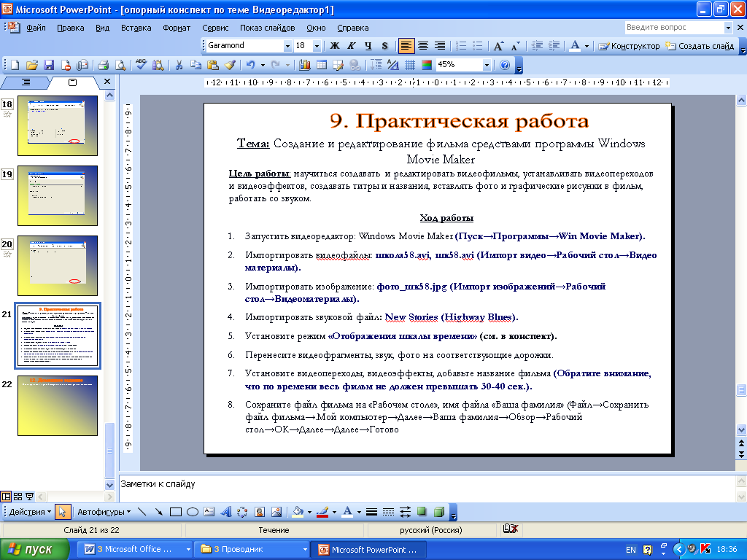Apply bulleted list formatting
747x560 pixels.
click(x=477, y=46)
